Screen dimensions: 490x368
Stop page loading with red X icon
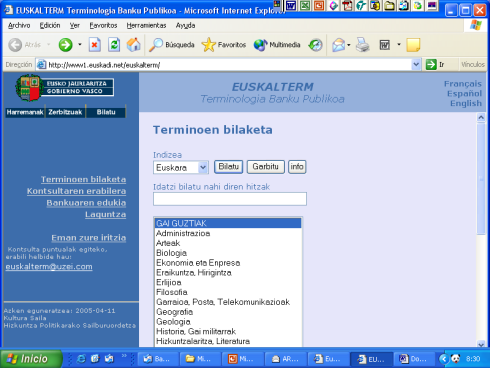(95, 45)
